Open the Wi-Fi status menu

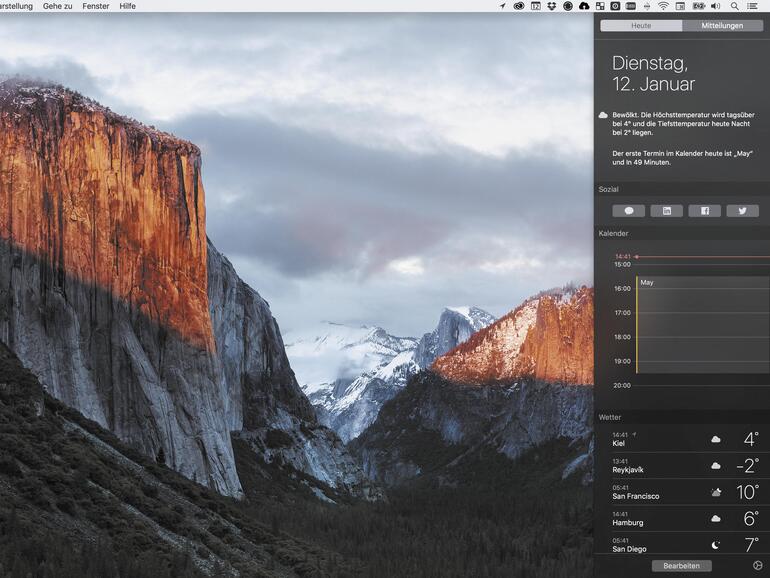click(662, 6)
